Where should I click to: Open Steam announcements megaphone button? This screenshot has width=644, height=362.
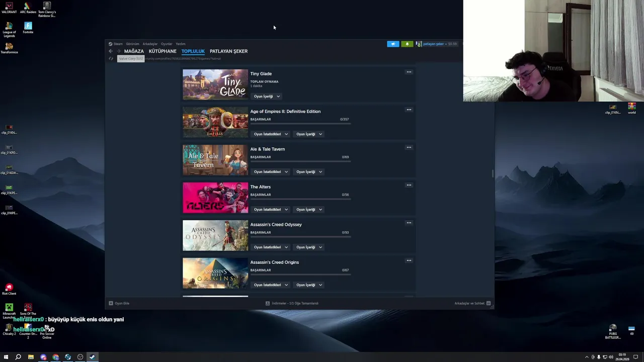tap(393, 44)
